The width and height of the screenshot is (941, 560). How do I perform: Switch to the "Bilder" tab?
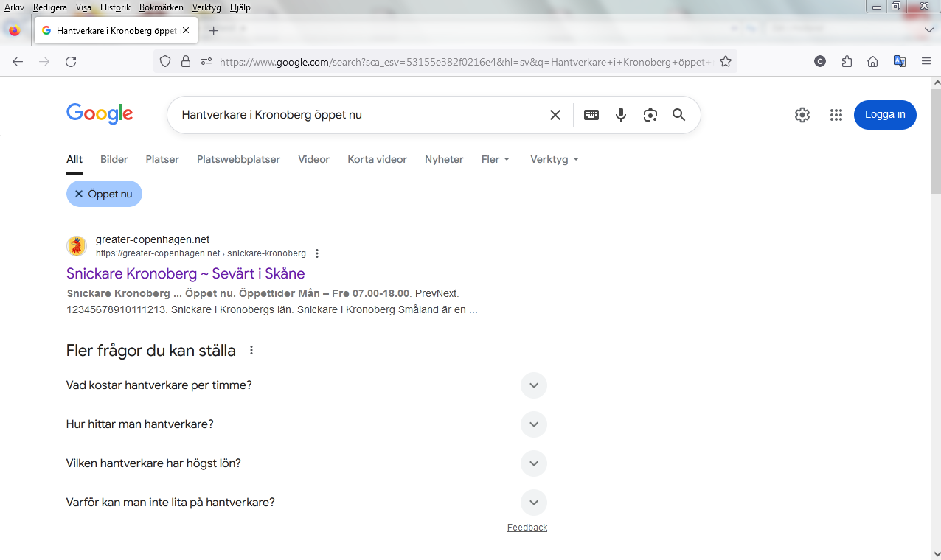coord(114,159)
